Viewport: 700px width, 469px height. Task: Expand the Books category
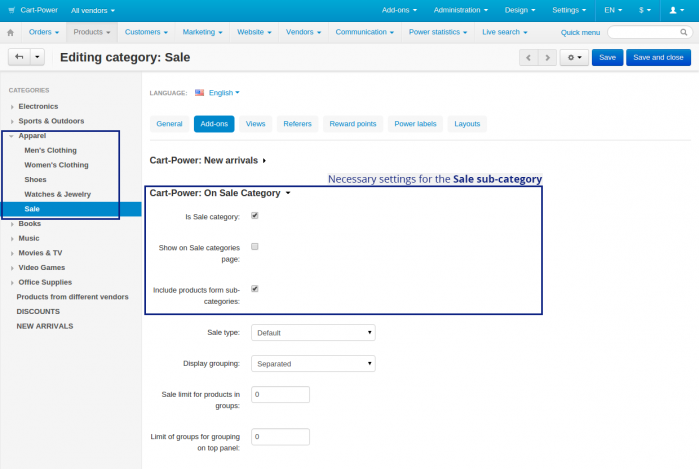point(12,224)
